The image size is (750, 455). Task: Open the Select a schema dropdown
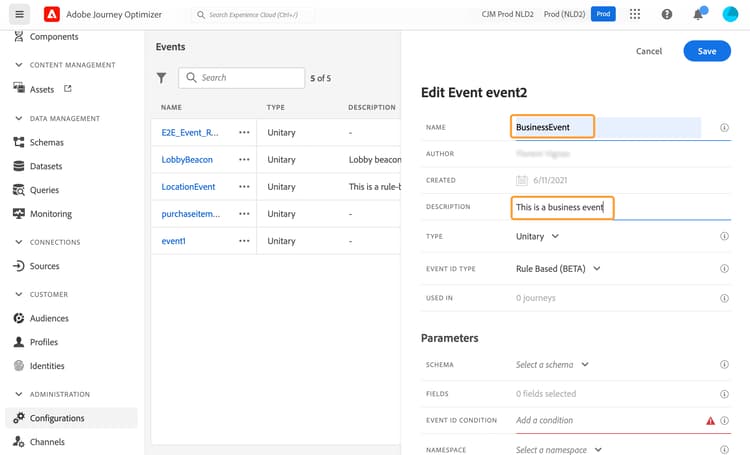coord(552,365)
